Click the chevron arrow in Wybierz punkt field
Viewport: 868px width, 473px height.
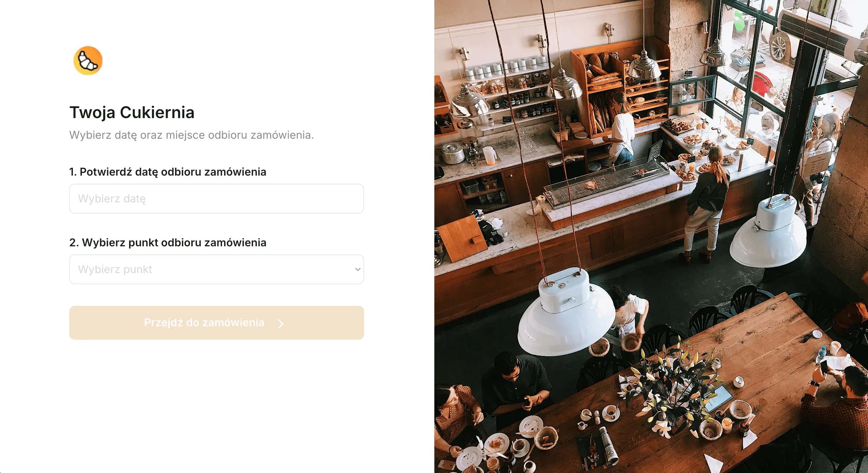pyautogui.click(x=358, y=269)
